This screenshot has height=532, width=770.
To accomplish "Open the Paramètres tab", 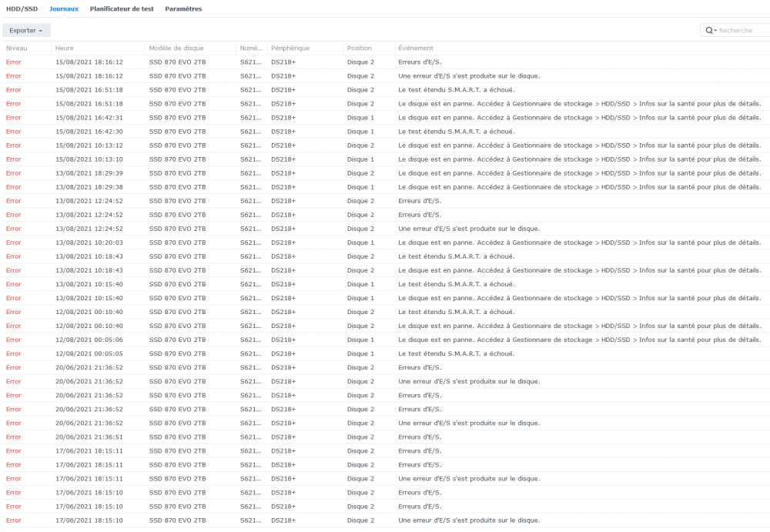I will coord(183,8).
